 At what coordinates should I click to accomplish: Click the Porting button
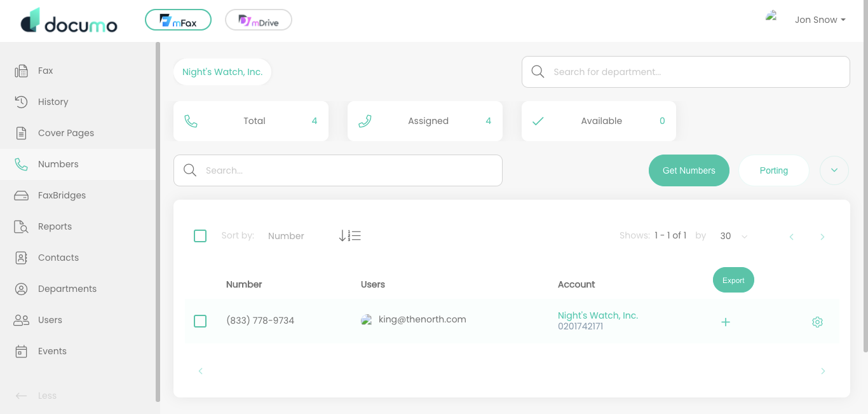click(773, 170)
